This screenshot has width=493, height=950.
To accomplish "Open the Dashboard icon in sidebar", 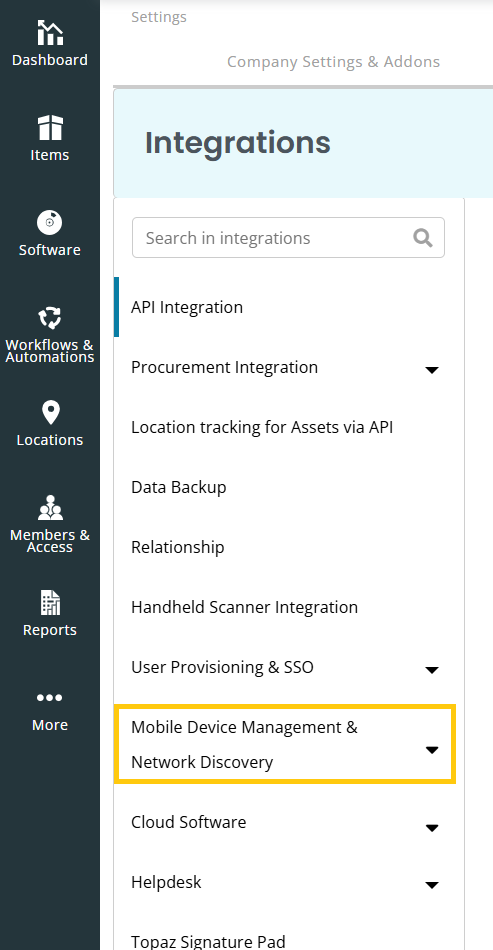I will [x=50, y=33].
